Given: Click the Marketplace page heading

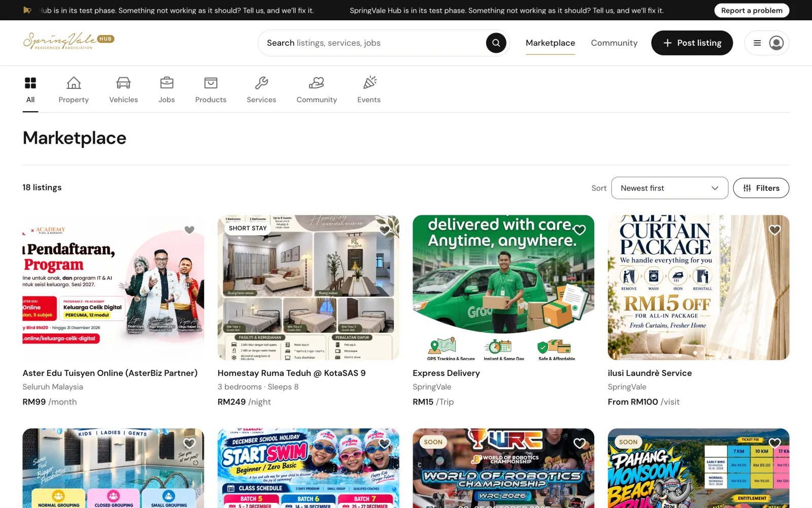Looking at the screenshot, I should 75,138.
